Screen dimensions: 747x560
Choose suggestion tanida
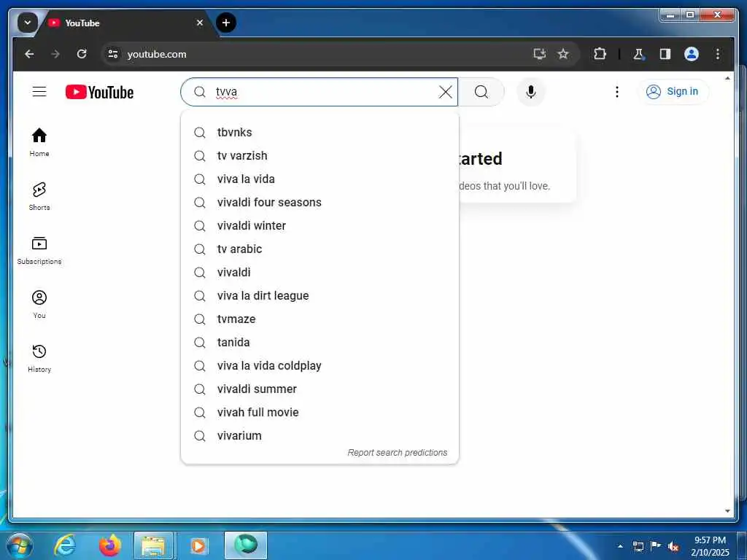[320, 343]
